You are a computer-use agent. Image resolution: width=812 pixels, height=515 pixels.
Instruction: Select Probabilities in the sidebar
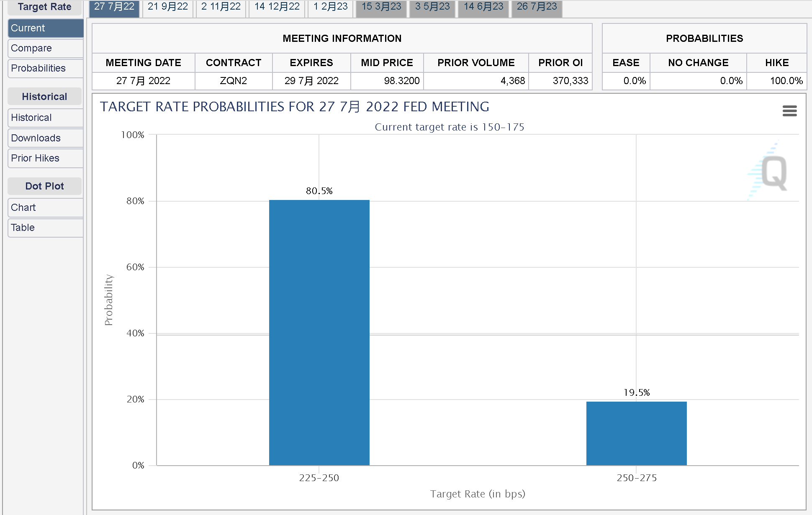(x=46, y=68)
